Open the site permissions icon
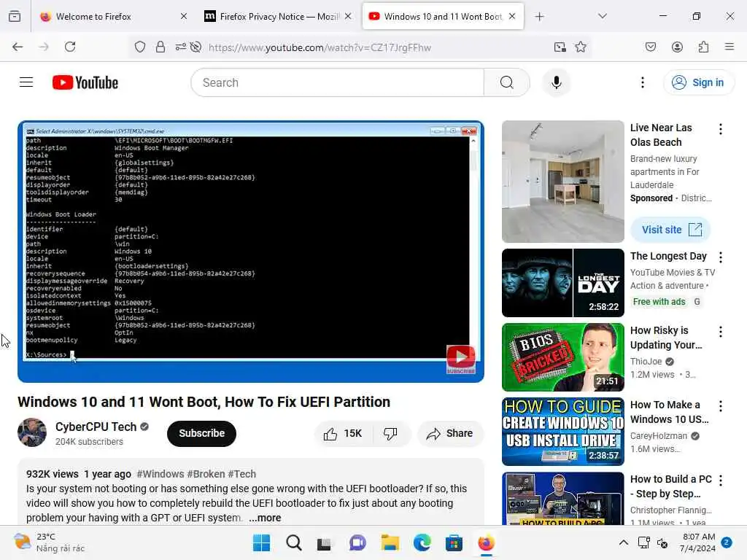This screenshot has width=747, height=560. pos(181,47)
